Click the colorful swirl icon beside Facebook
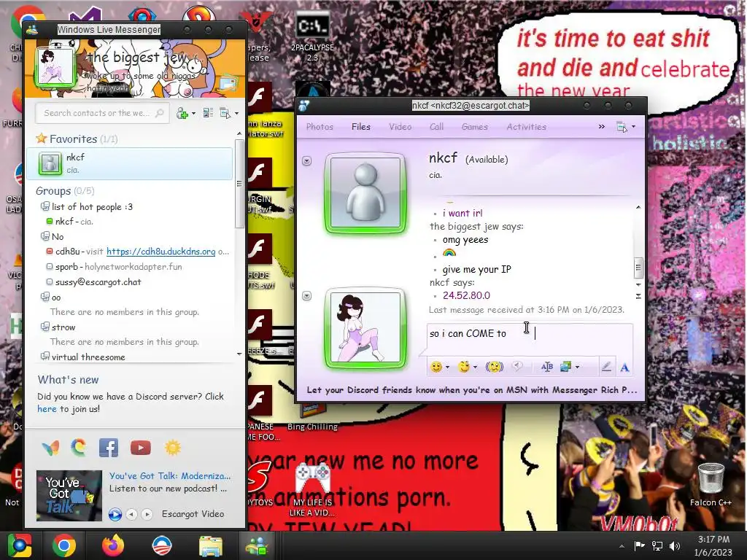Image resolution: width=747 pixels, height=560 pixels. [79, 448]
